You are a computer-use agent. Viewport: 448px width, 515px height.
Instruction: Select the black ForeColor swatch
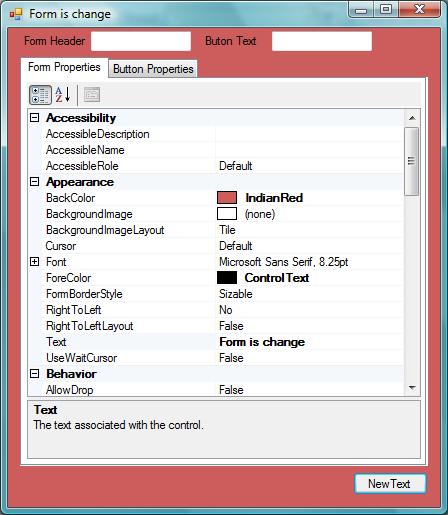227,278
